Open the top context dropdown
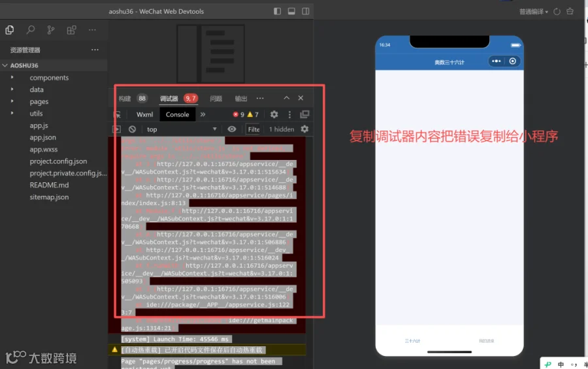This screenshot has width=588, height=369. pyautogui.click(x=182, y=129)
